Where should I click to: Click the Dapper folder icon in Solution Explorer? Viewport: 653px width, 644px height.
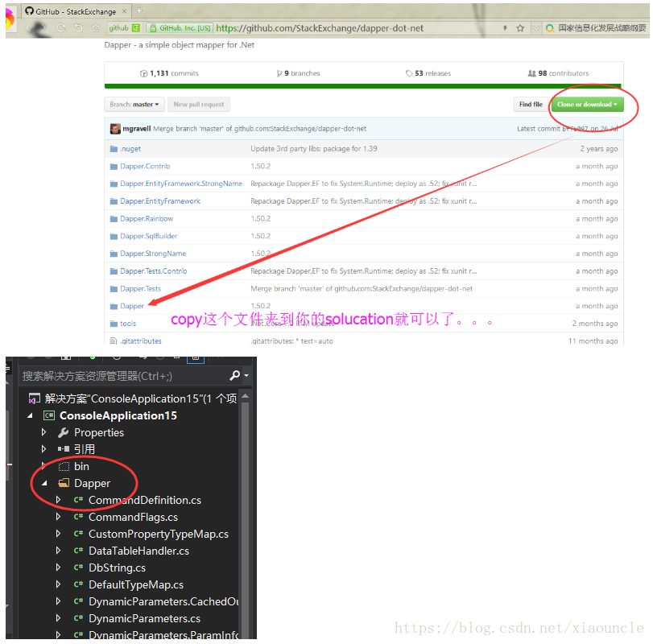64,483
